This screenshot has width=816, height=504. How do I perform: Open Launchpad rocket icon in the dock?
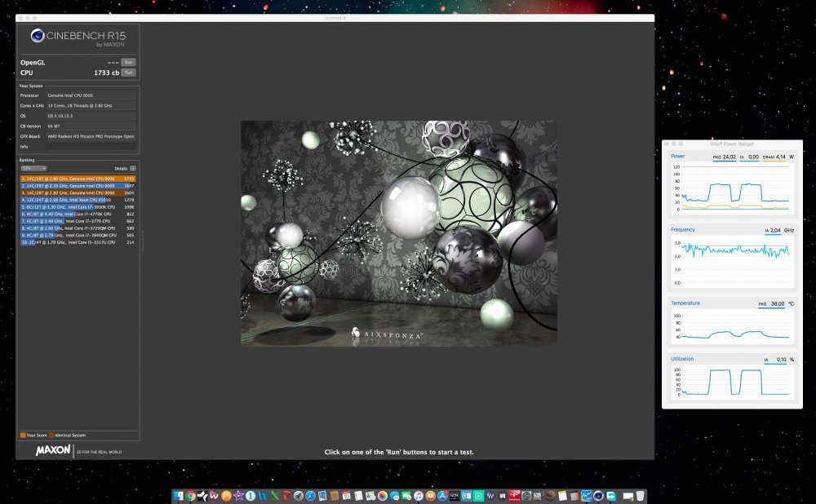299,496
